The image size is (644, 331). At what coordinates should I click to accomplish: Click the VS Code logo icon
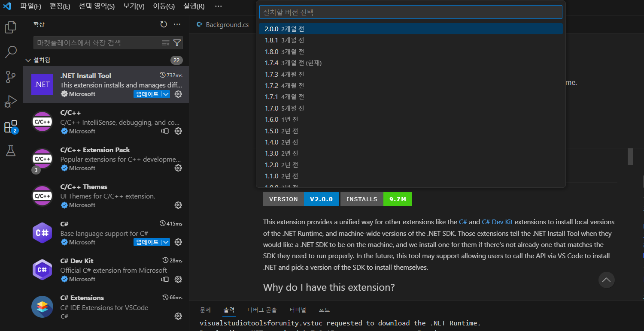[7, 6]
